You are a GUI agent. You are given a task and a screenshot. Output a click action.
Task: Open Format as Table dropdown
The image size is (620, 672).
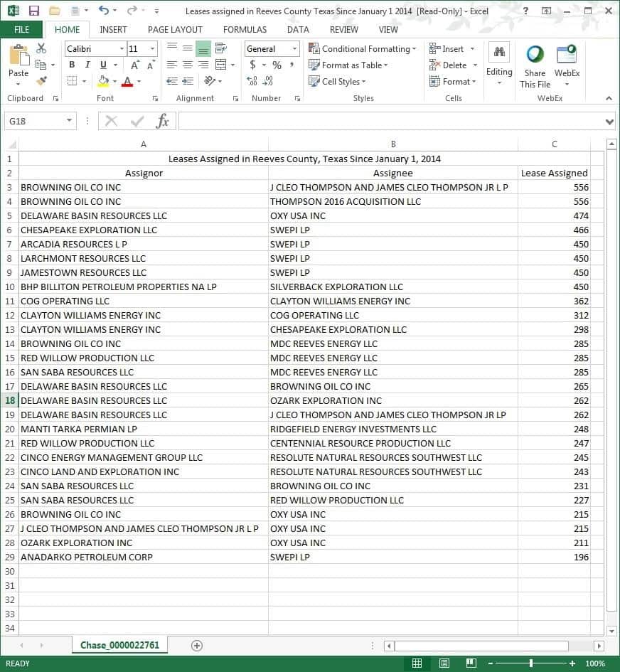[x=348, y=65]
